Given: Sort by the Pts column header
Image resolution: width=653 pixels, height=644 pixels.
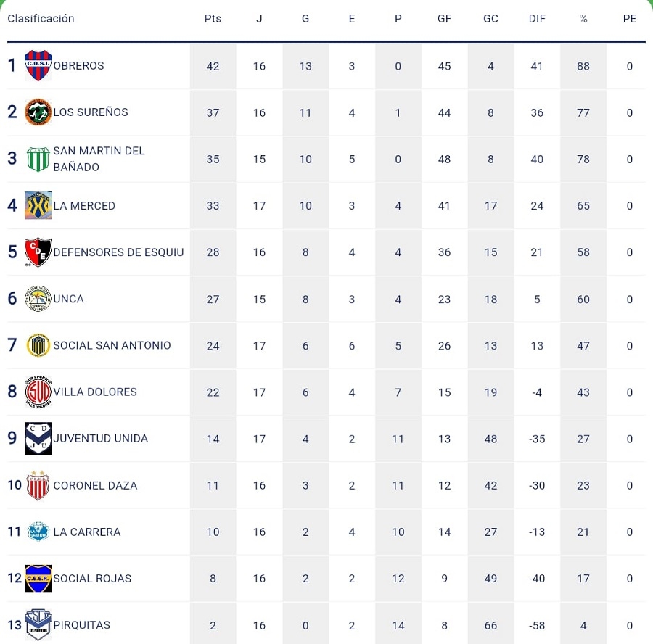Looking at the screenshot, I should pyautogui.click(x=213, y=19).
